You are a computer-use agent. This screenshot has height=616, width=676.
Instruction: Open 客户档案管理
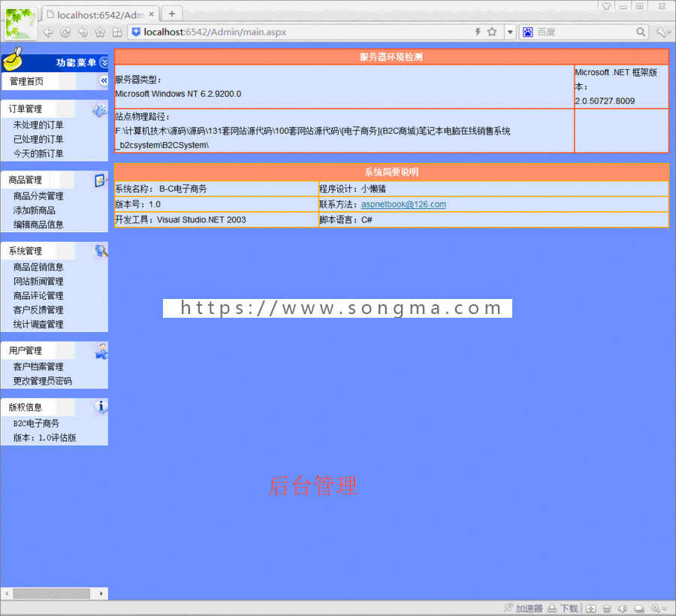point(38,367)
